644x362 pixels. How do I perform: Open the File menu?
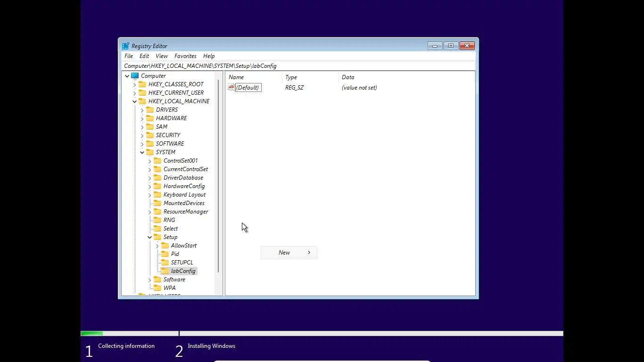tap(129, 56)
